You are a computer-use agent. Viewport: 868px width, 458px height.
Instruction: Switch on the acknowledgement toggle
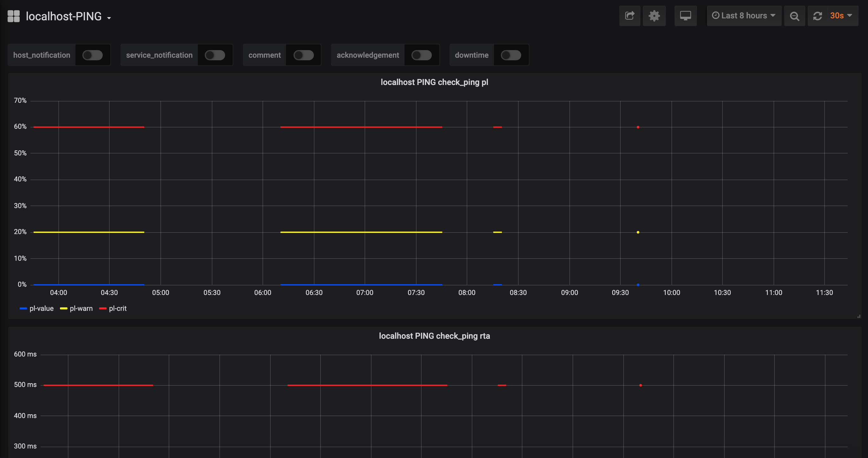coord(421,55)
